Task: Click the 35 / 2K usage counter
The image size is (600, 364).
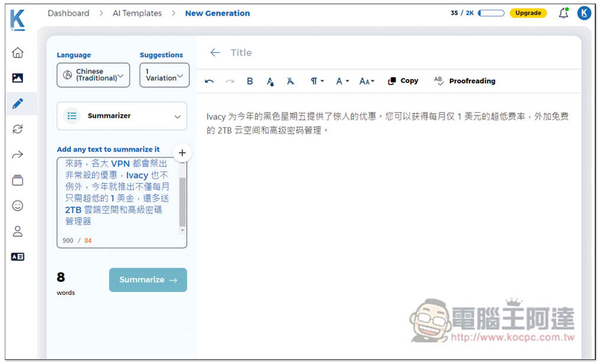Action: (x=462, y=13)
